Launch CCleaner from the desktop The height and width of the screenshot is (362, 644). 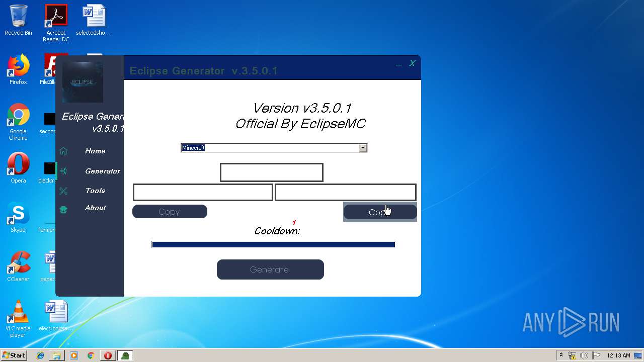tap(18, 266)
